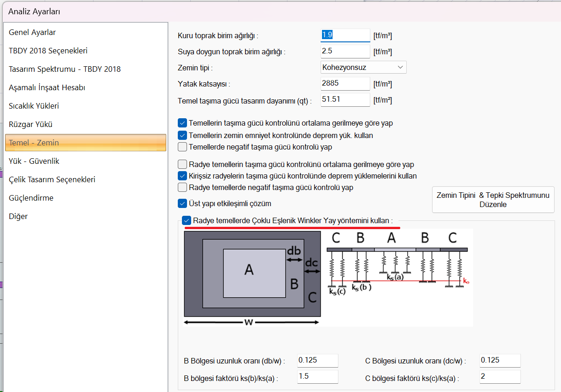Open the Genel Ayarlar settings section
The image size is (561, 392).
(x=32, y=32)
